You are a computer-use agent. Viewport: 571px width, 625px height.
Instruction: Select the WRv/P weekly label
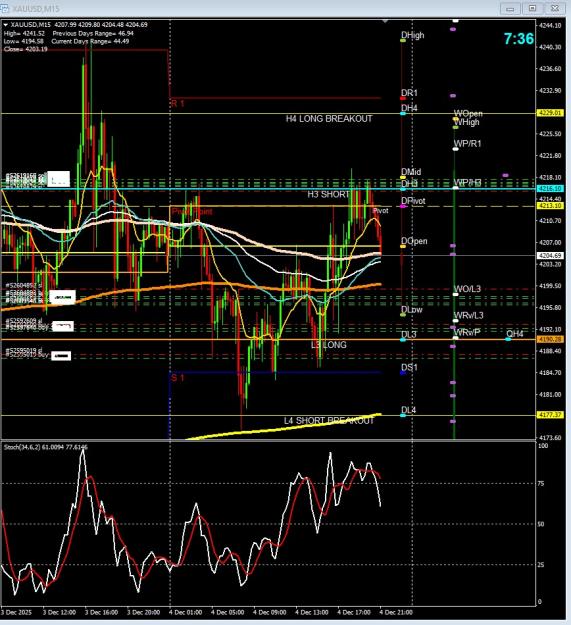pyautogui.click(x=467, y=332)
